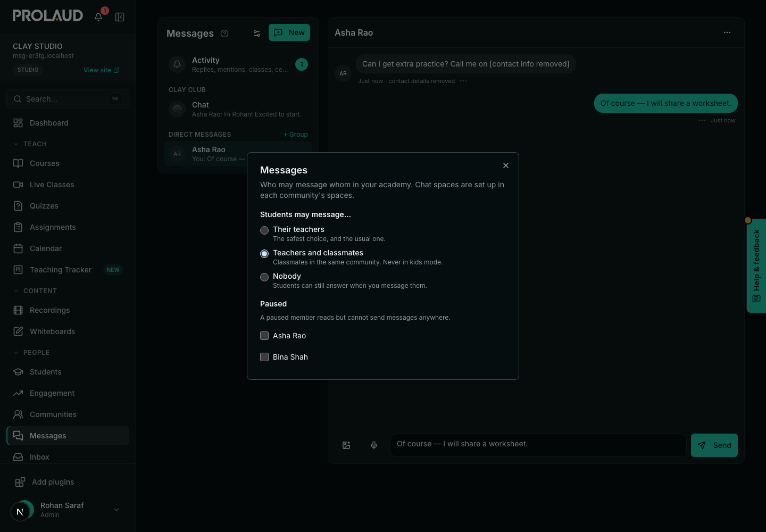Click PROLAUD logo
766x532 pixels.
pyautogui.click(x=48, y=15)
